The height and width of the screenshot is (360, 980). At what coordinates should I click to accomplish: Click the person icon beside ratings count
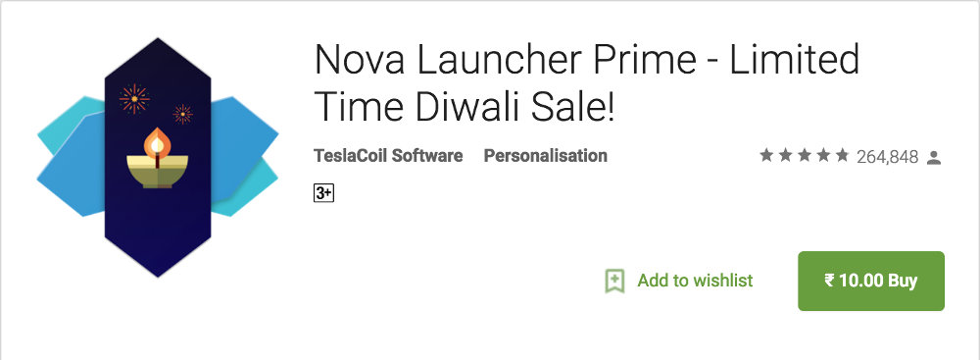(934, 157)
